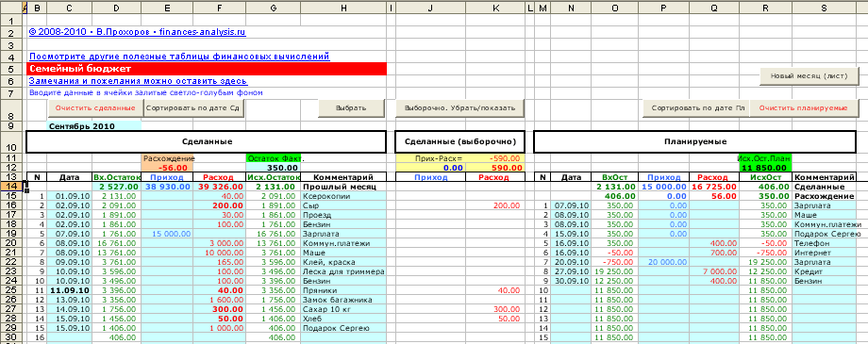Viewport: 868px width, 344px height.
Task: Click the 'Сделанные' section header
Action: (206, 142)
